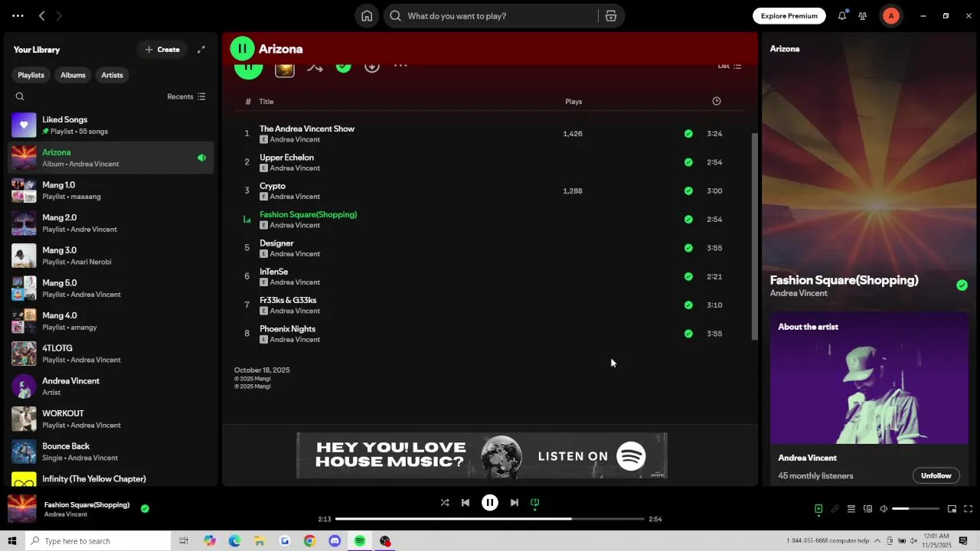The width and height of the screenshot is (980, 551).
Task: Toggle saved checkmark in Now Playing panel
Action: click(962, 285)
